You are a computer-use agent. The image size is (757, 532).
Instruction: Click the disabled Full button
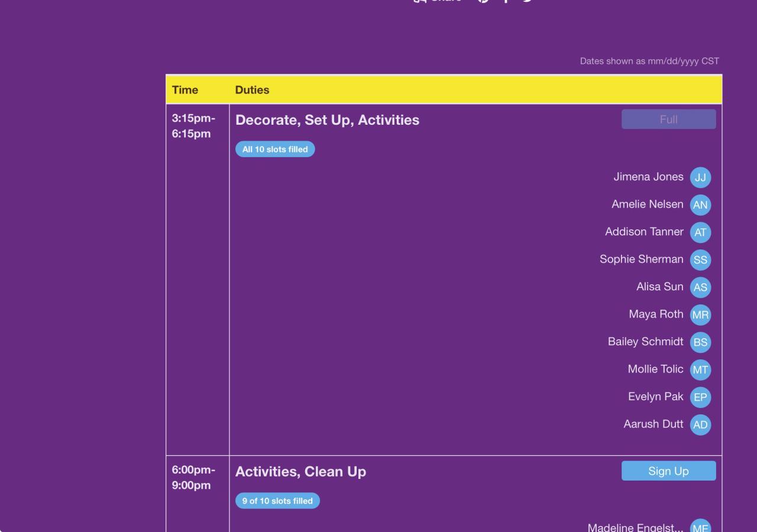tap(668, 119)
